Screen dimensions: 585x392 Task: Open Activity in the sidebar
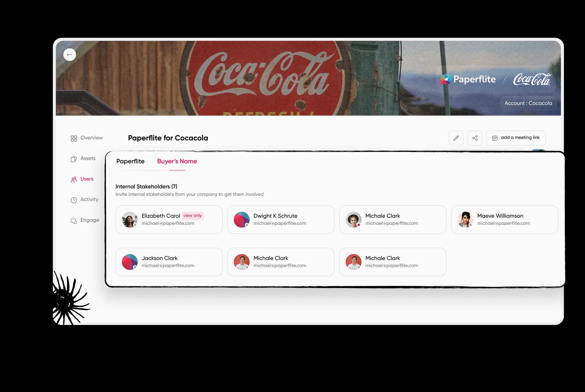[x=84, y=200]
